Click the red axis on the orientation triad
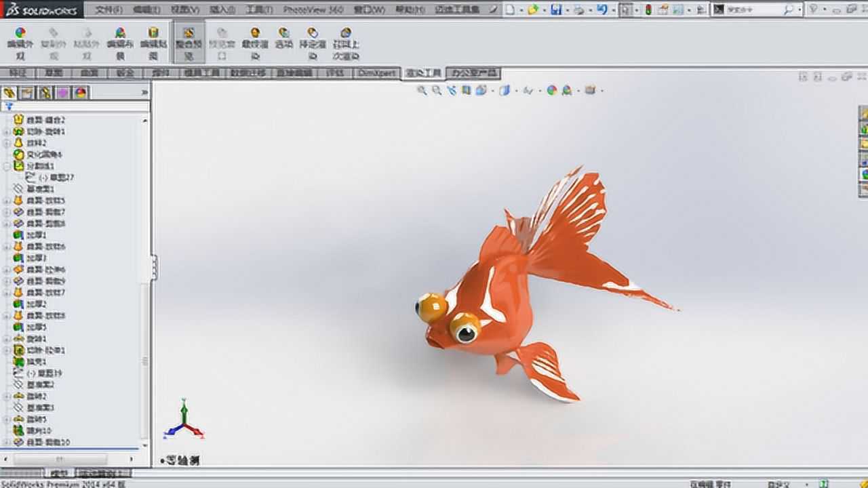The height and width of the screenshot is (488, 868). (197, 430)
